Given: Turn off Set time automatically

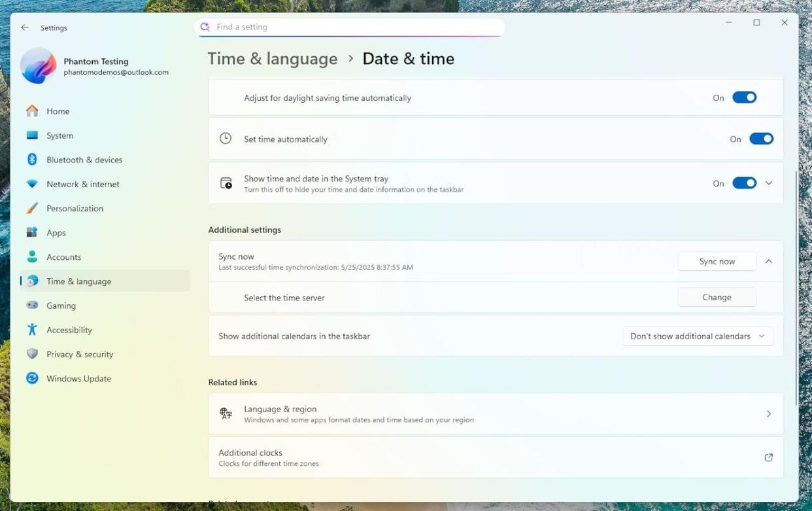Looking at the screenshot, I should point(761,139).
